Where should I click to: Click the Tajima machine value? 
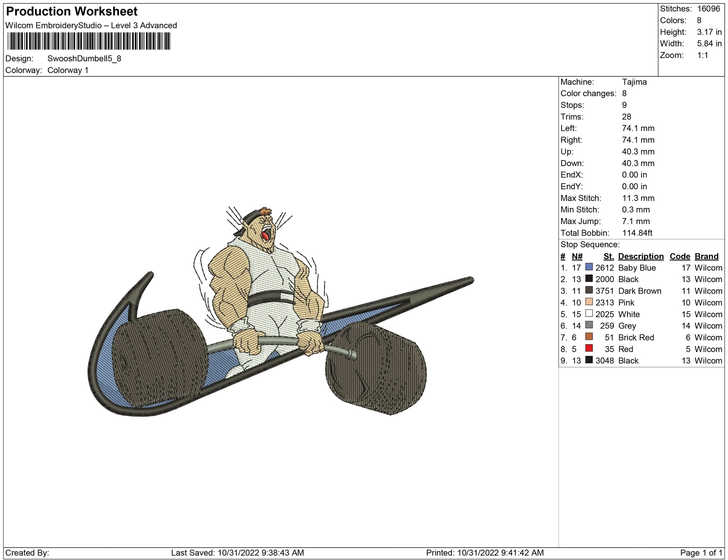[634, 82]
